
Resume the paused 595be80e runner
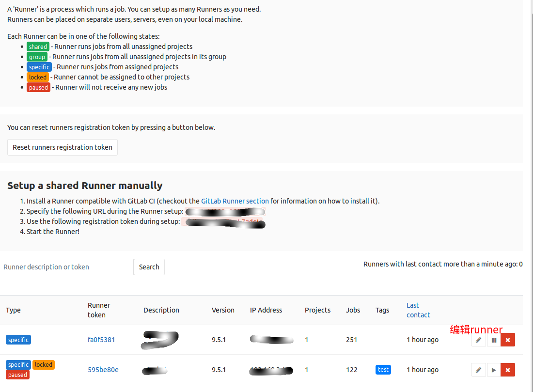point(493,370)
